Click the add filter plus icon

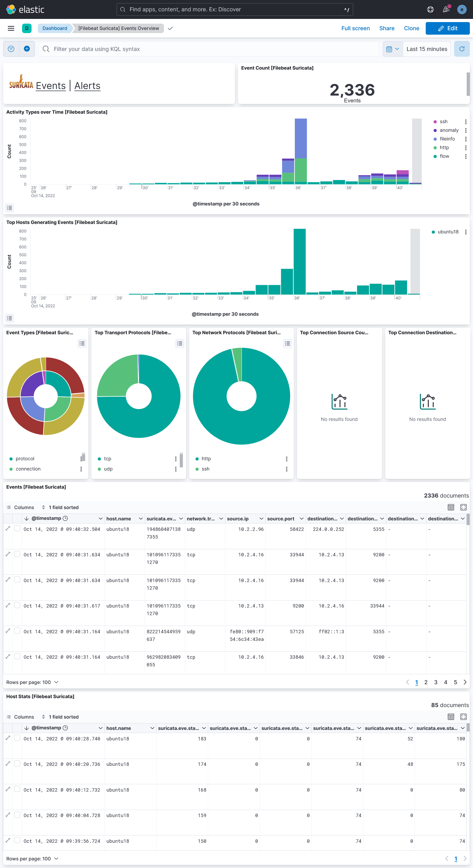27,49
